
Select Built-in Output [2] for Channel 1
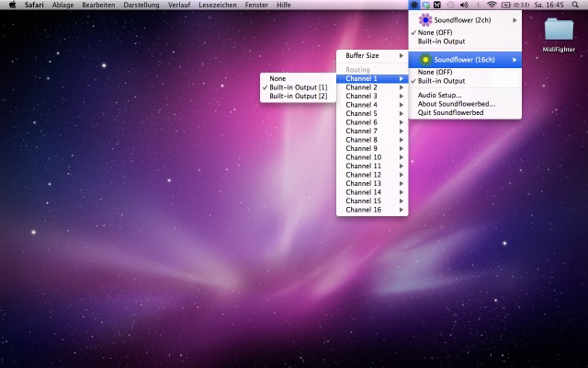tap(298, 95)
